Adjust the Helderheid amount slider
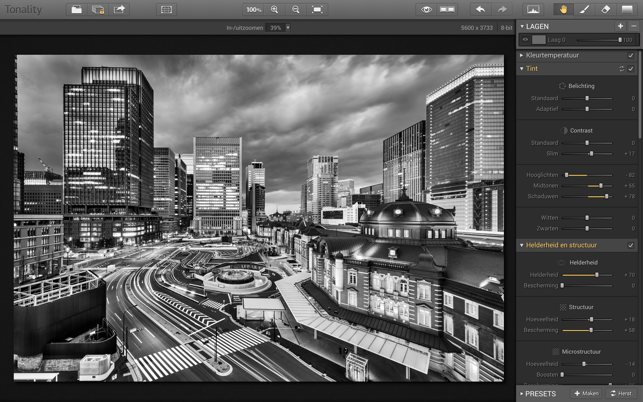643x402 pixels. tap(587, 275)
